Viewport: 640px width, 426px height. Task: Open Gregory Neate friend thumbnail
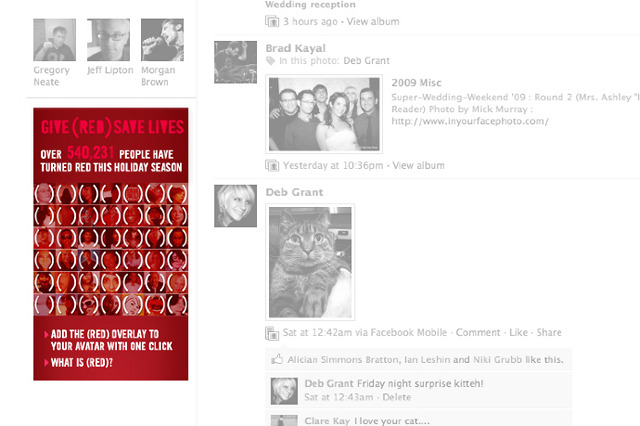[x=54, y=40]
